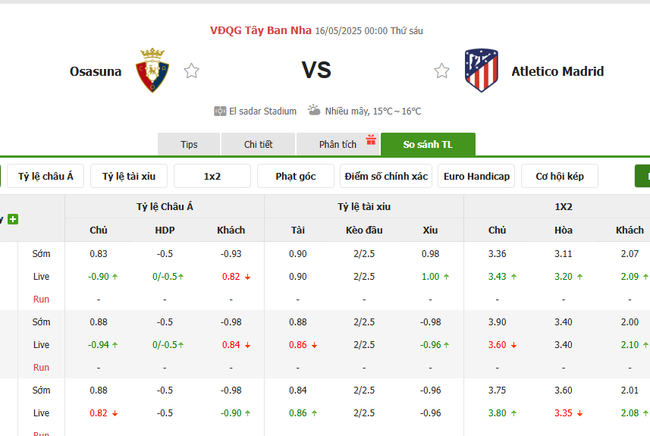
Task: Expand rows with the green plus icon
Action: tap(13, 218)
